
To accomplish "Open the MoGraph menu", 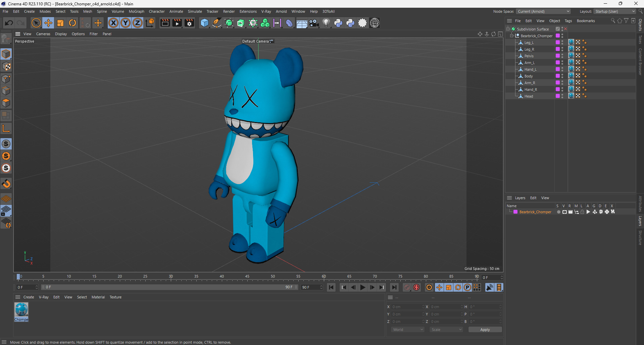I will (x=136, y=11).
